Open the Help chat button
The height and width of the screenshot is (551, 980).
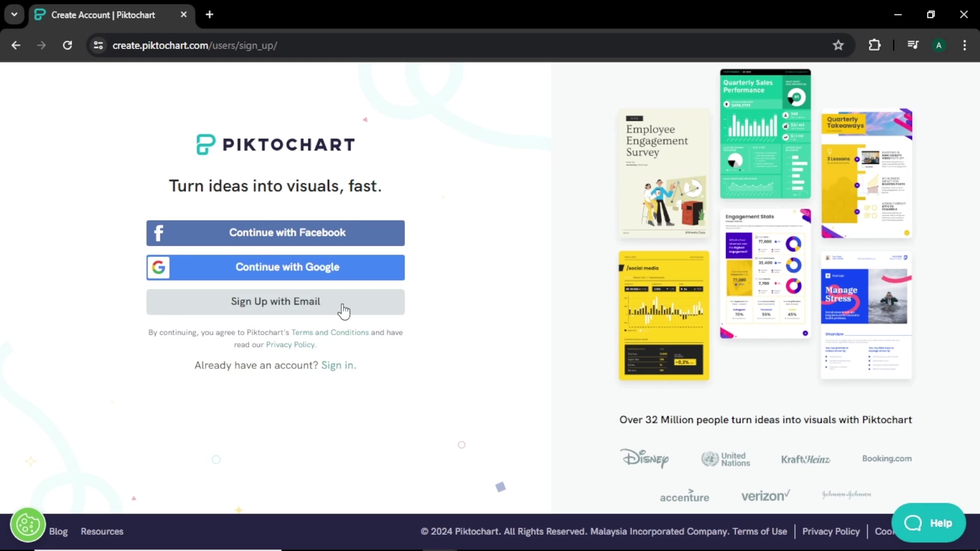pyautogui.click(x=928, y=523)
